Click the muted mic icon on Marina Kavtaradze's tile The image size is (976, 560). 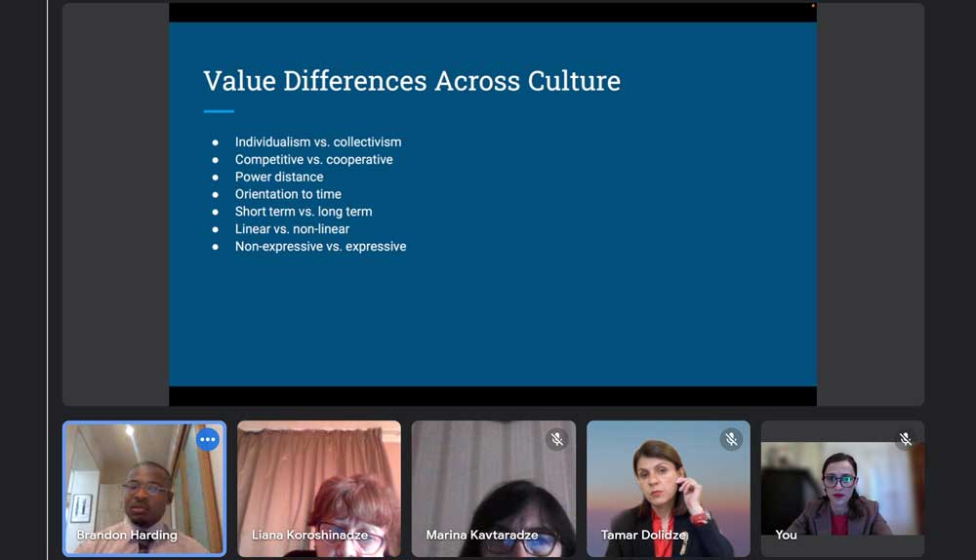coord(556,439)
